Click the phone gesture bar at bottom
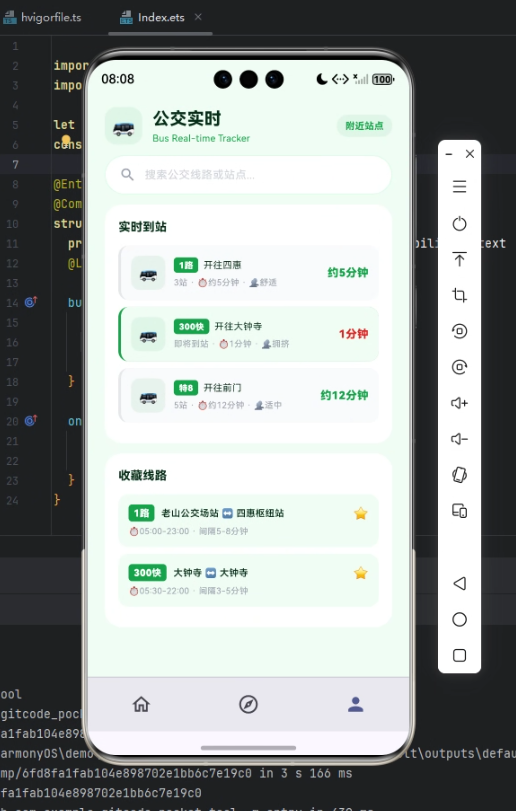The height and width of the screenshot is (811, 516). (248, 747)
